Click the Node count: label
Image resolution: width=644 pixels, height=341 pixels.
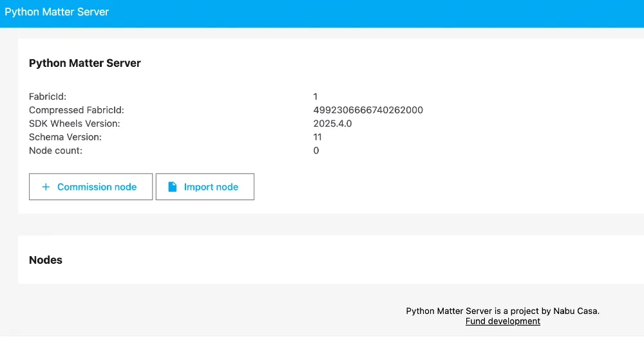[x=55, y=151]
